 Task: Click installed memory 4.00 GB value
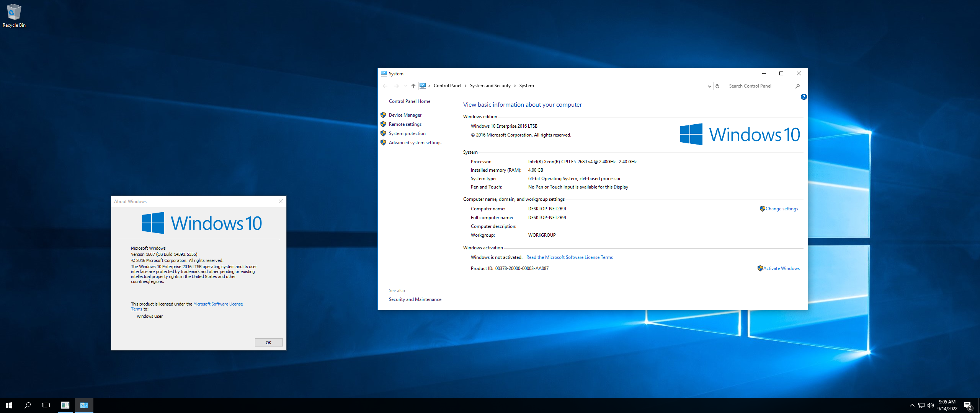click(x=536, y=170)
